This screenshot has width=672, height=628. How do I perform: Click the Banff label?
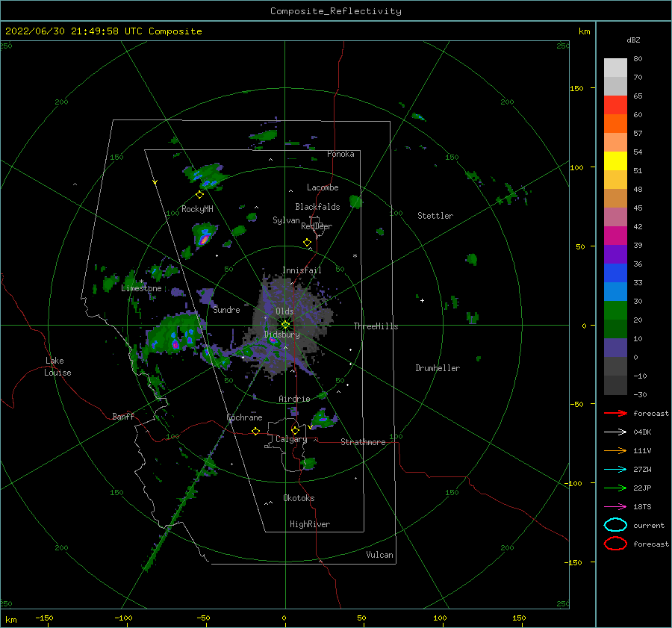[123, 416]
